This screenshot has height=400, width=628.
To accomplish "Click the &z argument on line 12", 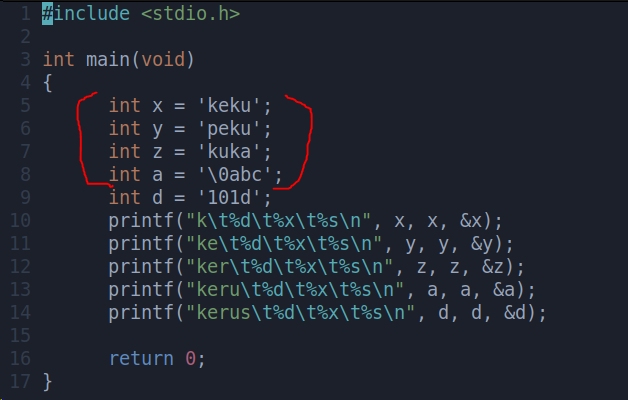I will pyautogui.click(x=493, y=267).
